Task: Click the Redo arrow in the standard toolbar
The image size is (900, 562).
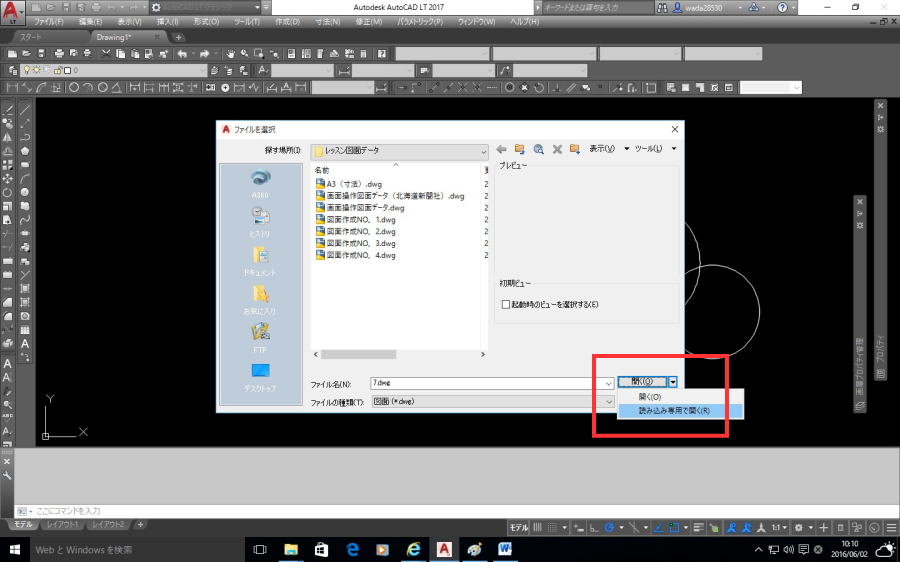Action: click(204, 54)
